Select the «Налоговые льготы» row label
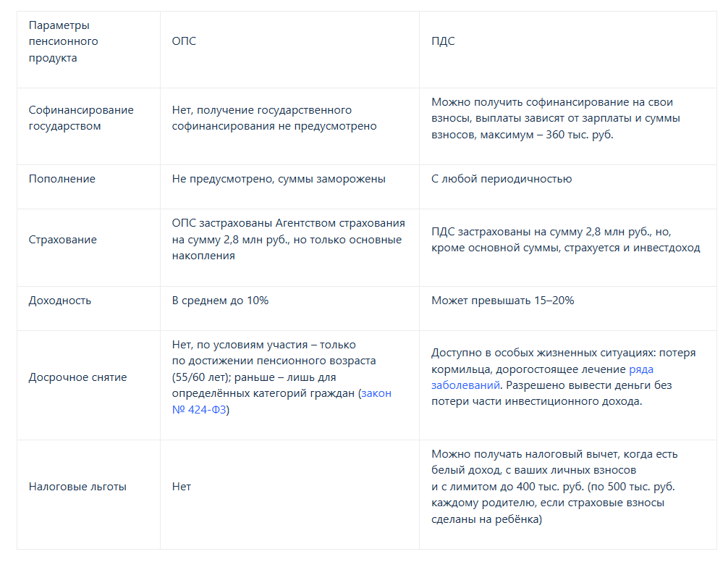 pyautogui.click(x=77, y=487)
